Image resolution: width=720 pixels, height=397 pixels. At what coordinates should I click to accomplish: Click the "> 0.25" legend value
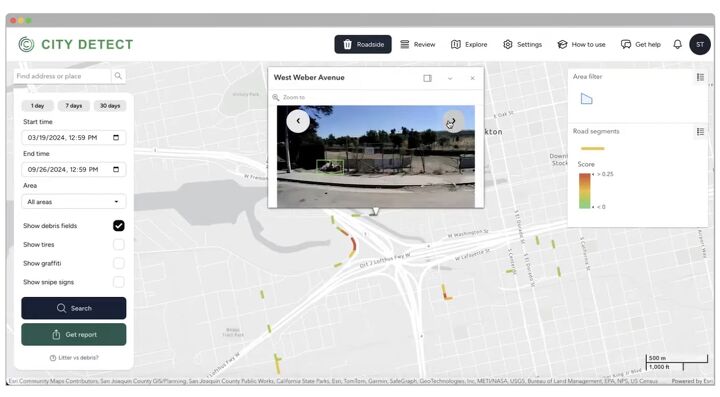pyautogui.click(x=605, y=174)
